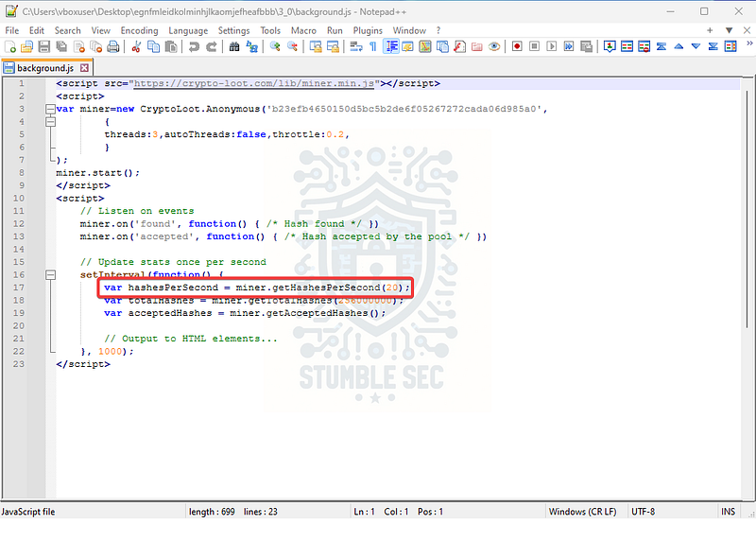This screenshot has height=541, width=756.
Task: Click Windows (CR LF) in status bar
Action: pyautogui.click(x=582, y=512)
